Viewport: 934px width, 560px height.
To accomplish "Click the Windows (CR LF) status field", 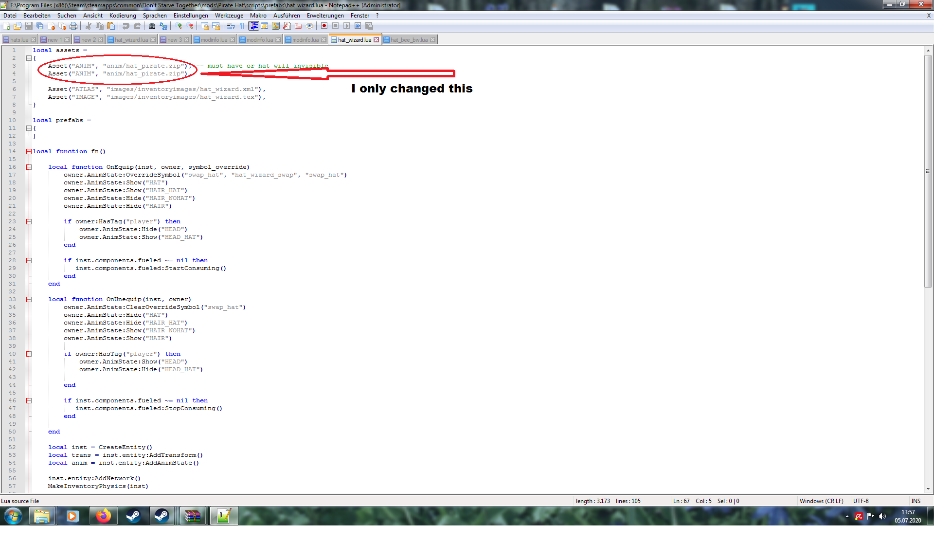I will tap(821, 501).
